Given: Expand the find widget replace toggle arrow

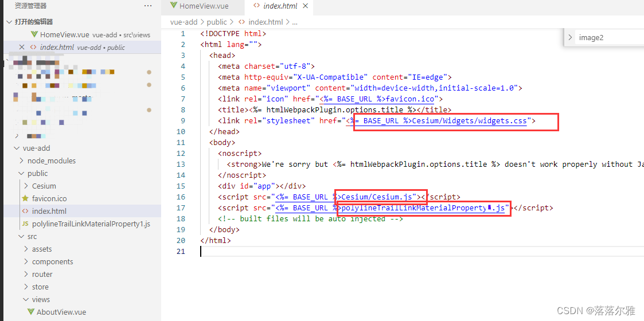Looking at the screenshot, I should tap(569, 37).
